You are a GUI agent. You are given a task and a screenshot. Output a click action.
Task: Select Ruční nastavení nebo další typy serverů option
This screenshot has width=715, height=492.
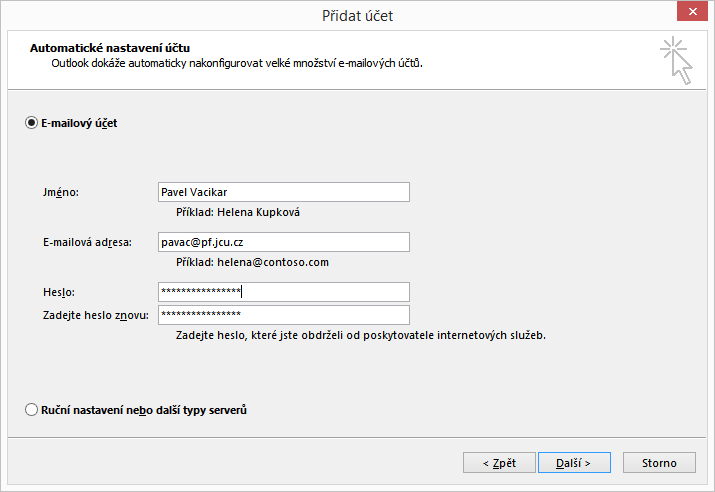tap(31, 410)
